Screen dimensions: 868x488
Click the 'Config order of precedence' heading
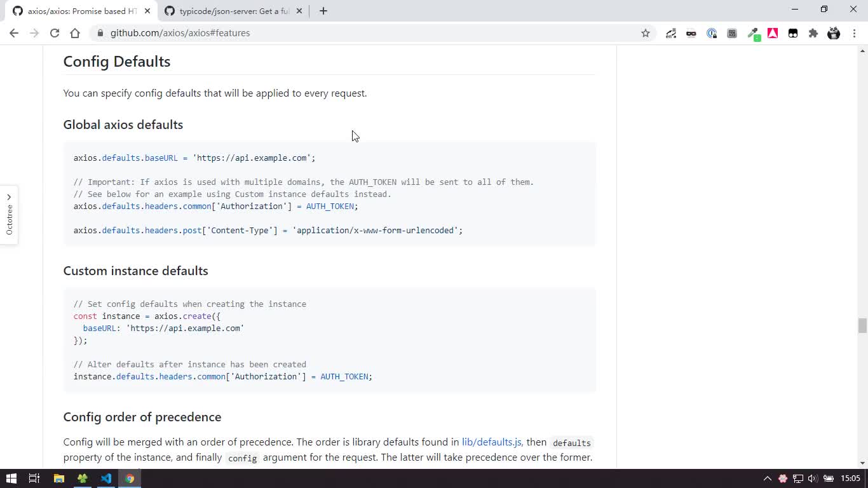[142, 417]
